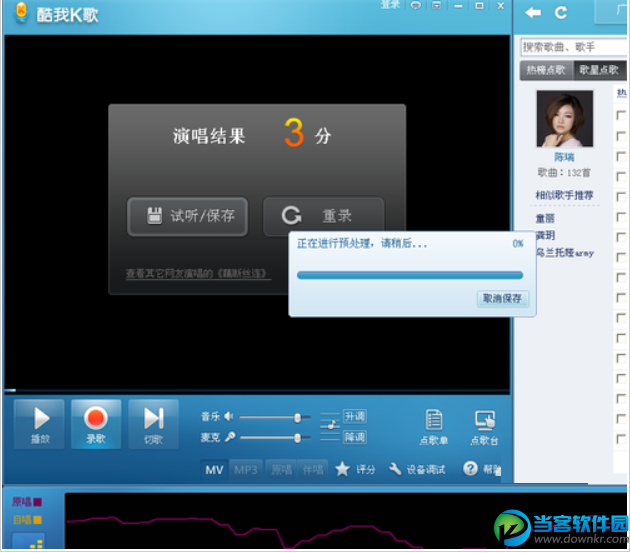This screenshot has width=630, height=553.
Task: Select 原唱 original vocal mode
Action: pos(281,469)
